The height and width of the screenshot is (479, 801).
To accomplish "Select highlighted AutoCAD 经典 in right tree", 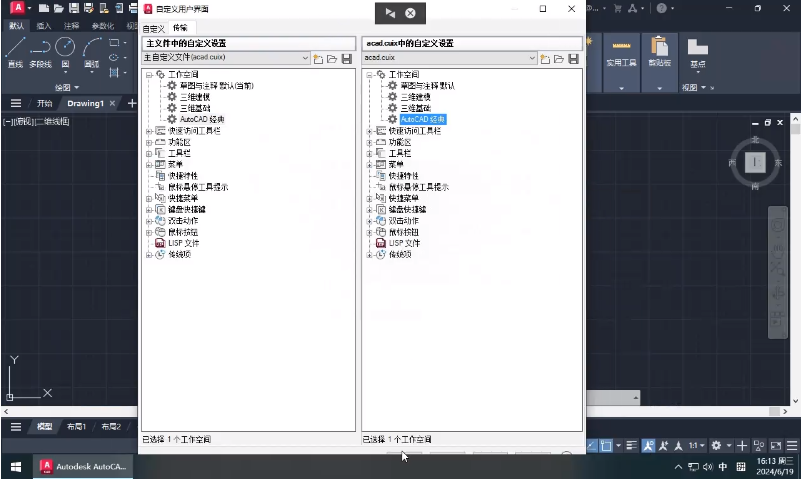I will (x=423, y=119).
